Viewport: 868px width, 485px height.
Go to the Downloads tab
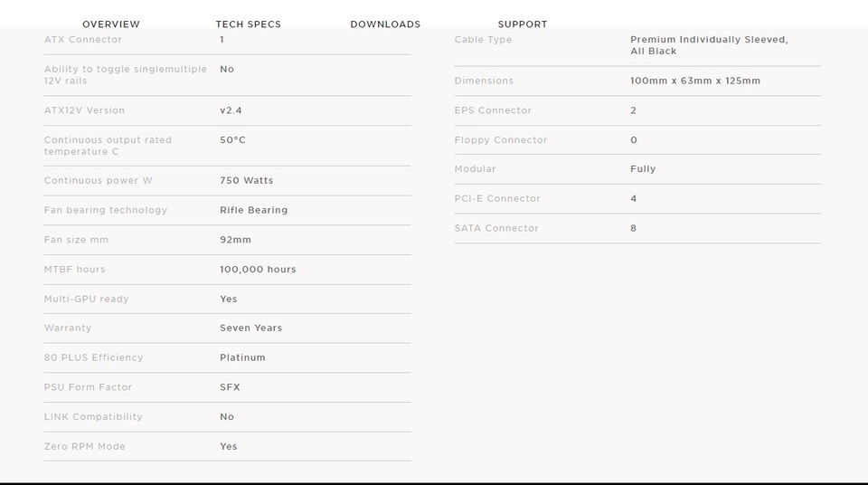[385, 24]
